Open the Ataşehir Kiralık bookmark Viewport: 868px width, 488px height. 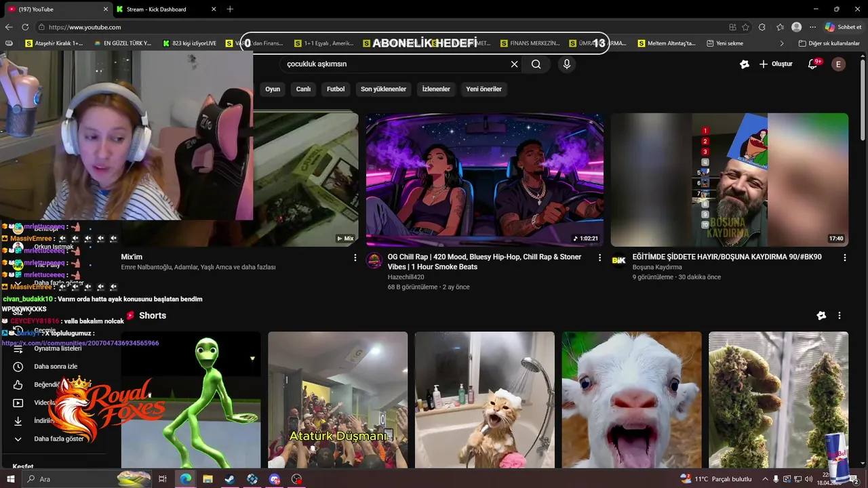click(54, 43)
